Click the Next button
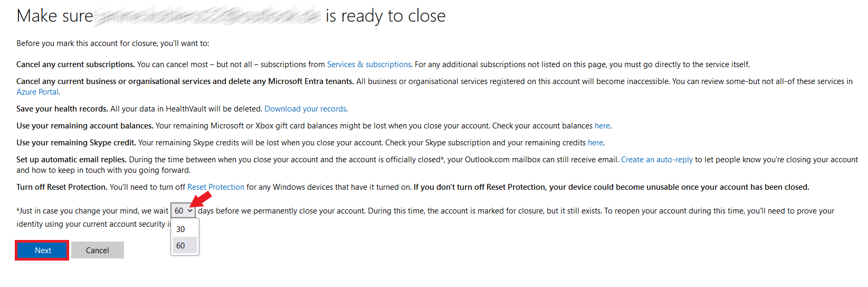This screenshot has height=287, width=868. click(42, 251)
